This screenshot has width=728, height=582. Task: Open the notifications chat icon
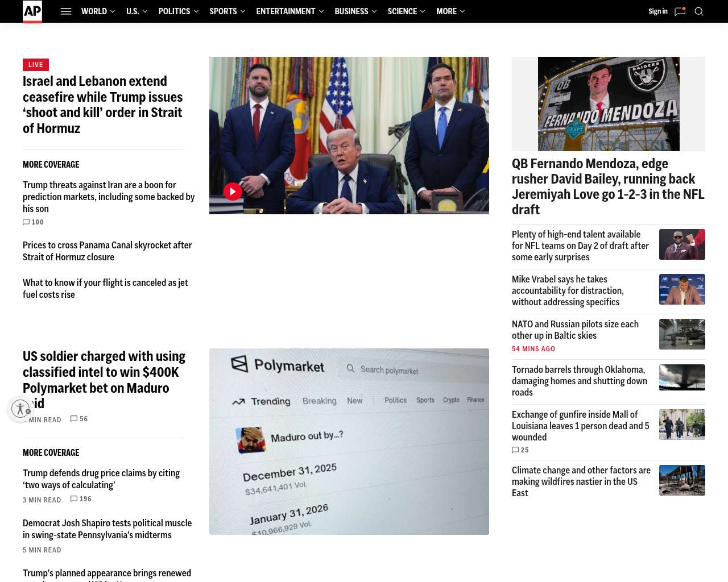click(x=680, y=11)
